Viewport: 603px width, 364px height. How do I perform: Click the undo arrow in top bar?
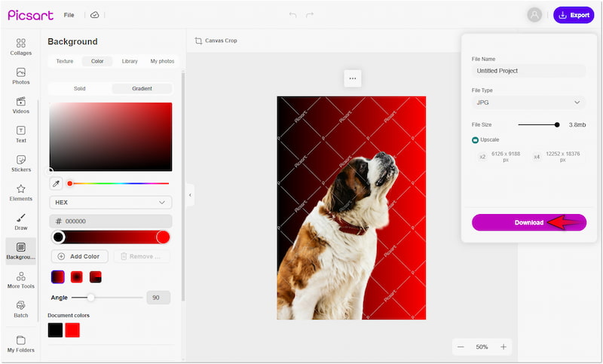[x=292, y=15]
